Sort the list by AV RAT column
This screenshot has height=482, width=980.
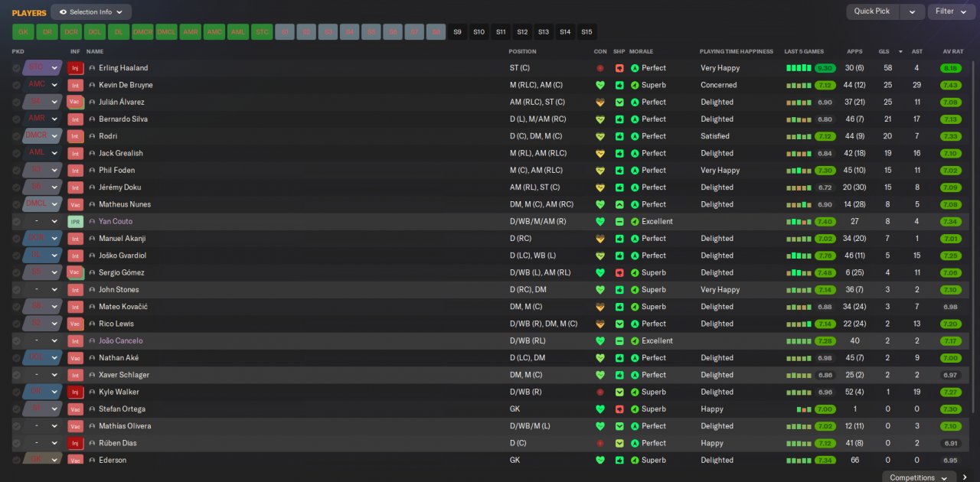(x=952, y=51)
